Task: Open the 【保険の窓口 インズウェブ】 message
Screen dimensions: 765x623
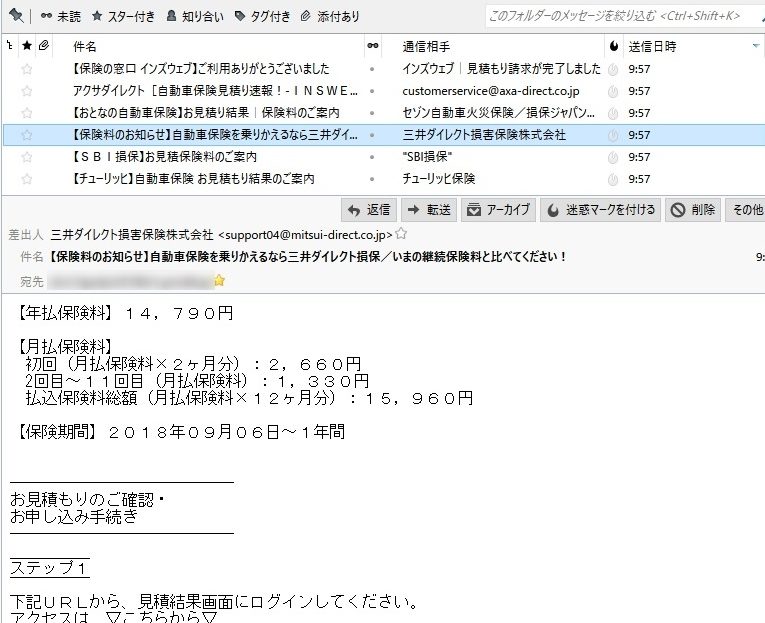Action: 201,69
